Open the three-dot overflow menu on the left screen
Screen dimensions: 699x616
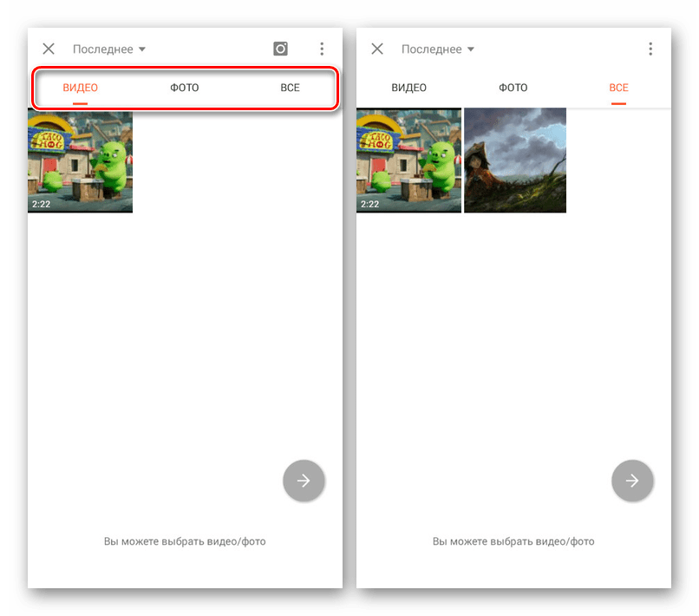(322, 49)
